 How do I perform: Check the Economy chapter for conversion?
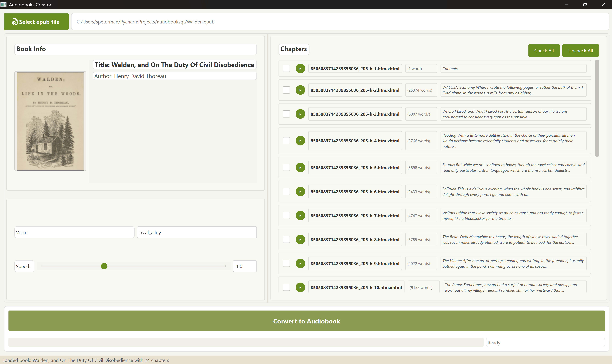286,90
